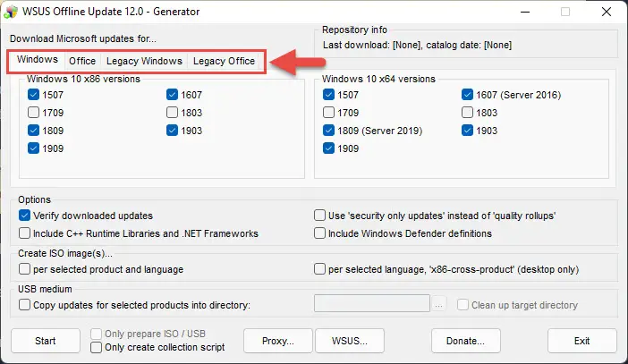This screenshot has height=364, width=628.
Task: Open Proxy... settings
Action: click(x=278, y=341)
